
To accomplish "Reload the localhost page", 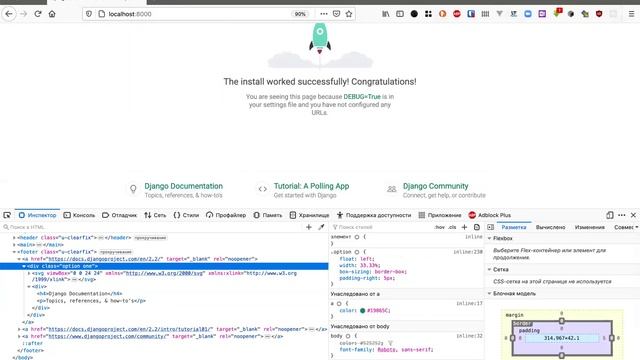I will click(x=38, y=14).
